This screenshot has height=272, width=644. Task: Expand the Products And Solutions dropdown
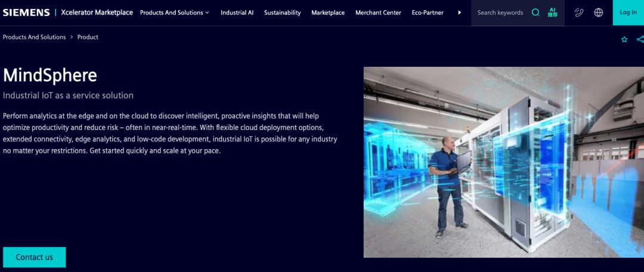[175, 13]
